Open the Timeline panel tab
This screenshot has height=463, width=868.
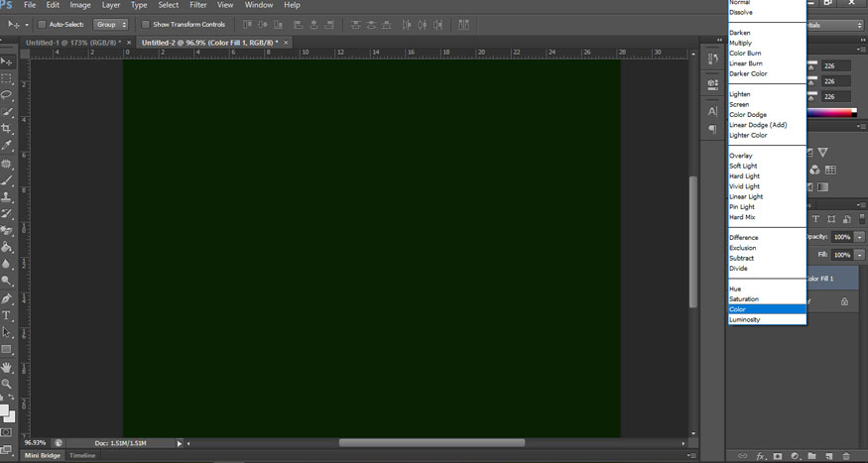pyautogui.click(x=82, y=455)
